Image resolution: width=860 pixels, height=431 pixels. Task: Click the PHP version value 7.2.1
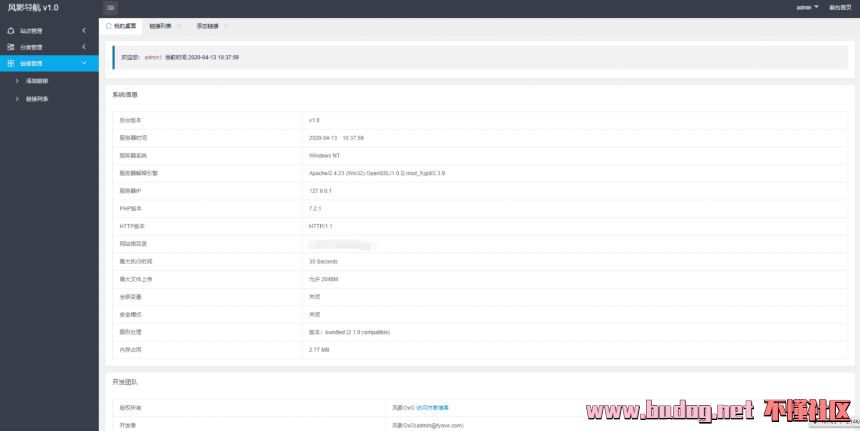point(315,208)
